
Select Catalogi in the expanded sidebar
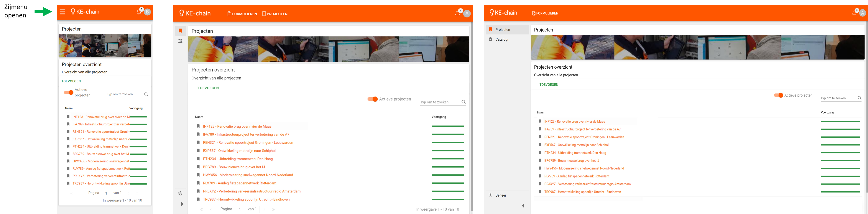click(x=501, y=39)
